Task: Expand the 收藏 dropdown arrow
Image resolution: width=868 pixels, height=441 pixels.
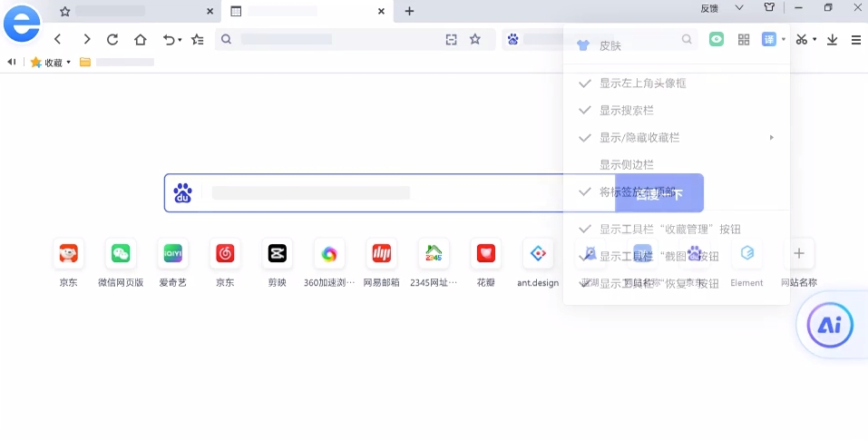Action: click(x=69, y=63)
